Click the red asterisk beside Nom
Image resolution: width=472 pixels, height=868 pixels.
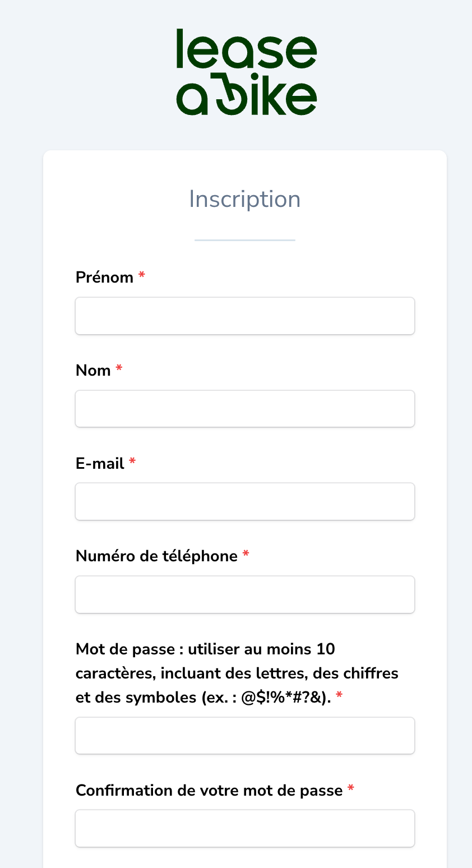click(119, 368)
